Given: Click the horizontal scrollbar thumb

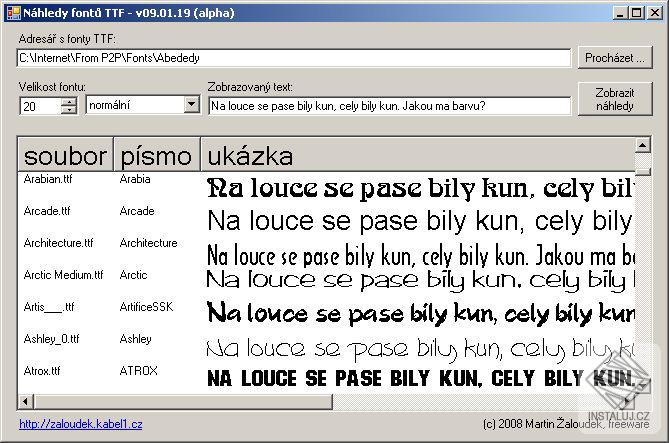Looking at the screenshot, I should [x=183, y=401].
